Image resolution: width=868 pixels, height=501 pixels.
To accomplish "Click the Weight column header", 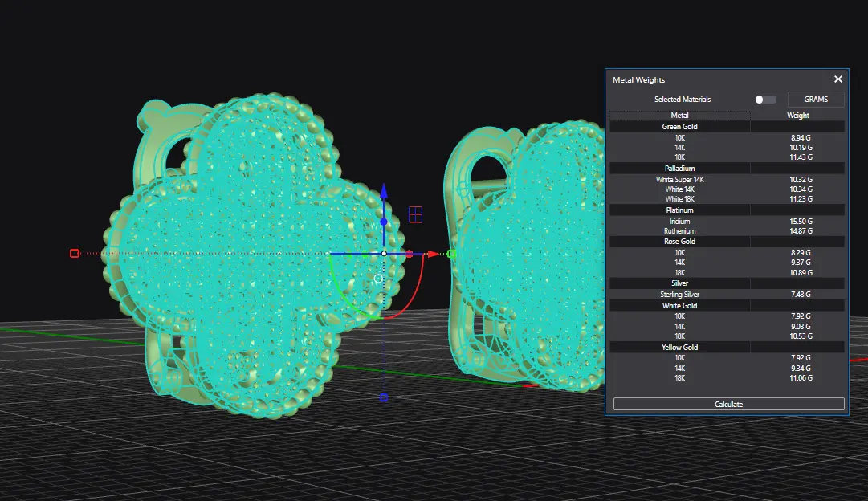I will (x=797, y=116).
